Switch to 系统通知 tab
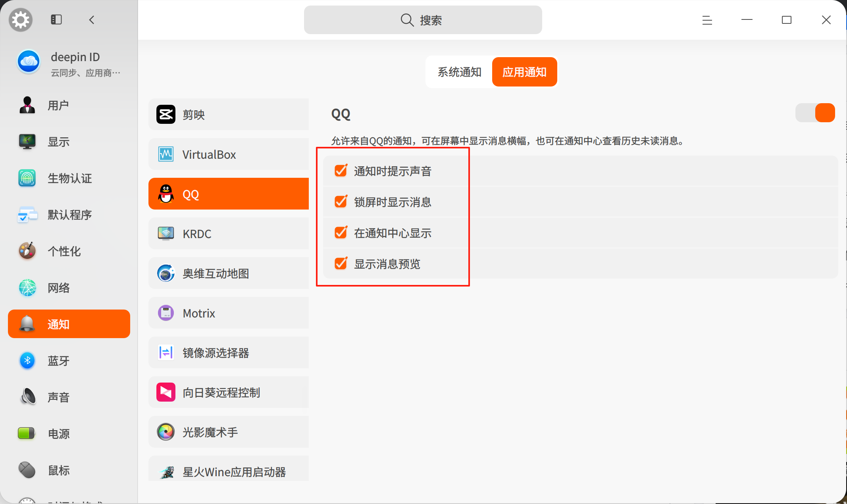 (x=459, y=72)
